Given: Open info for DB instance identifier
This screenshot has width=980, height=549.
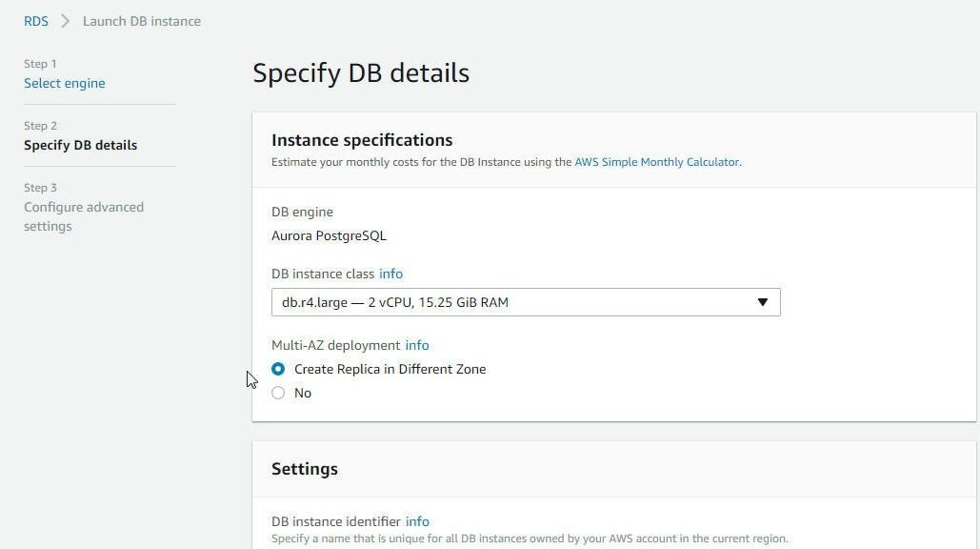Looking at the screenshot, I should [417, 521].
